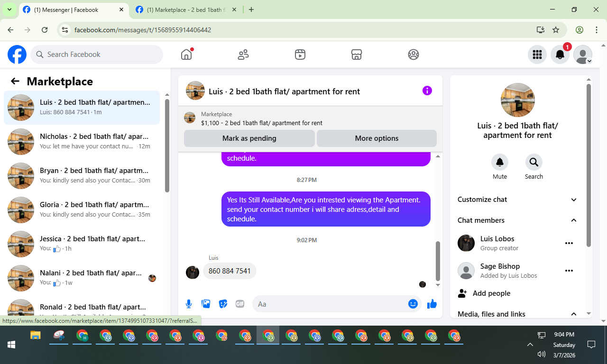Image resolution: width=607 pixels, height=364 pixels.
Task: Send a thumbs-up like
Action: pos(432,304)
